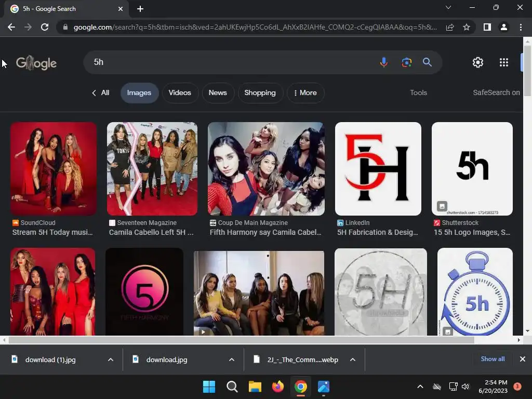Open the grey circular 5H sketch image
Screen dimensions: 532x399
click(381, 292)
